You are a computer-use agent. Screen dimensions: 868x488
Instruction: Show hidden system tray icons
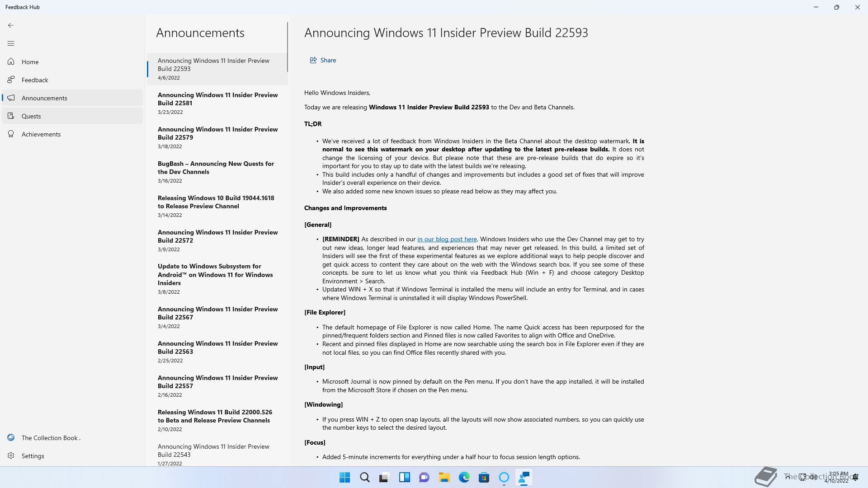788,477
